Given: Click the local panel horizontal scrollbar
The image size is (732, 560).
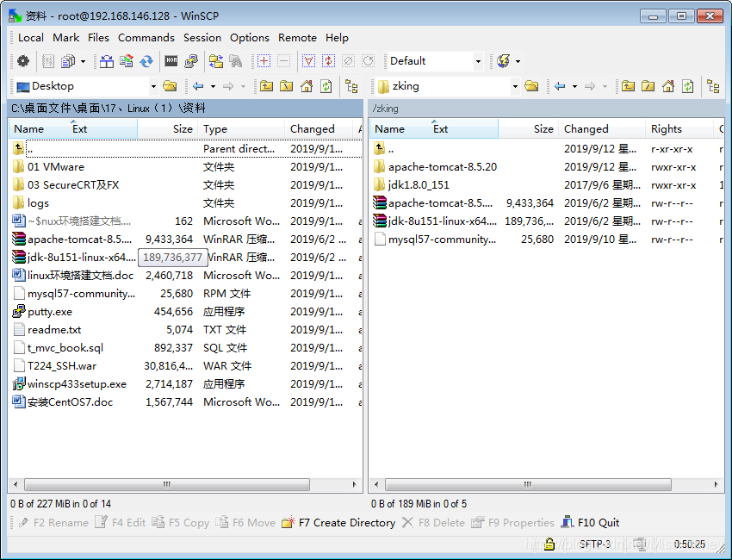Looking at the screenshot, I should [167, 484].
